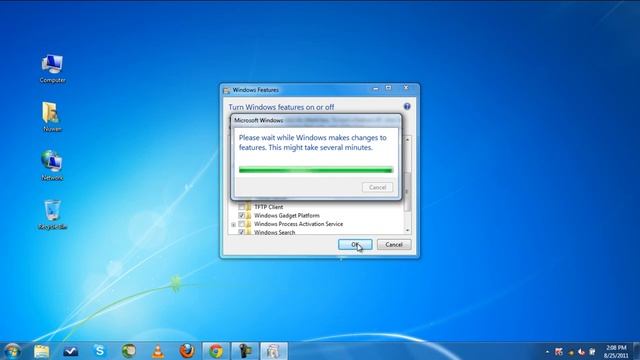Image resolution: width=640 pixels, height=360 pixels.
Task: Open the clock showing 2:08 PM
Action: pos(616,351)
